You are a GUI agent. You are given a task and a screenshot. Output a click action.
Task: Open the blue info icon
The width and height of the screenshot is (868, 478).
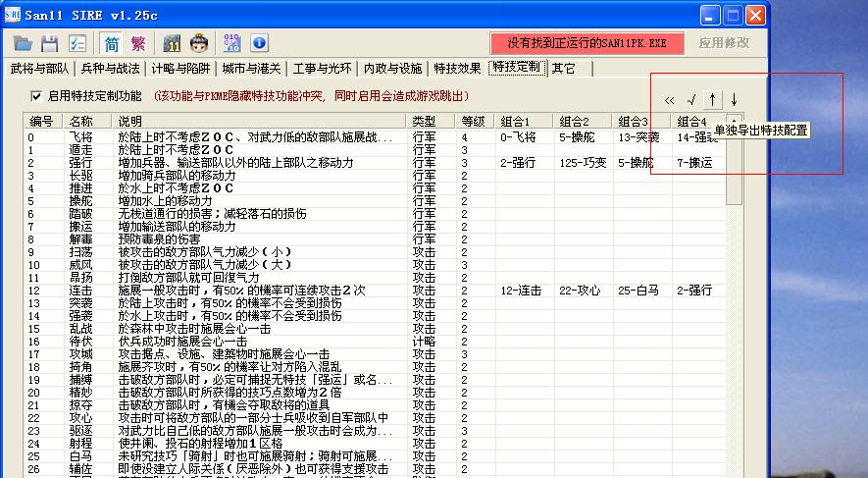(259, 43)
